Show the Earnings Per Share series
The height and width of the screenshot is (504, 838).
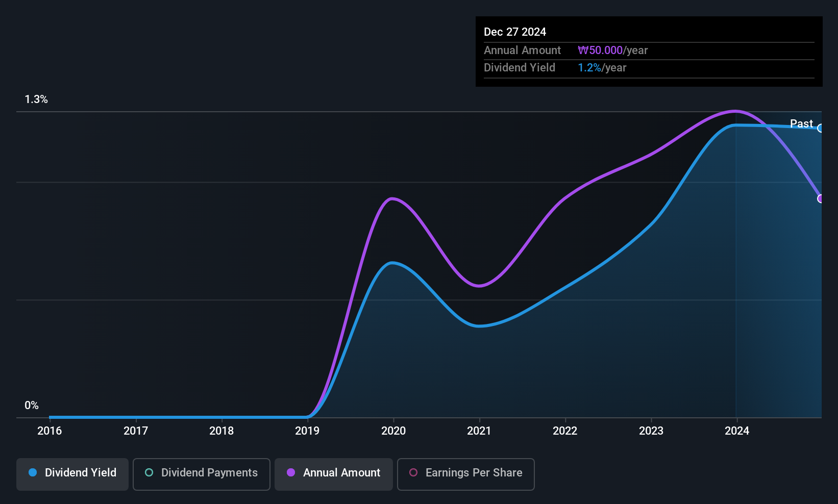[x=466, y=474]
